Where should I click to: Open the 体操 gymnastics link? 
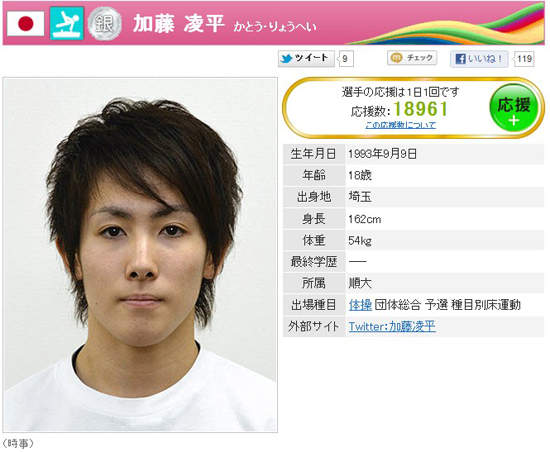[x=360, y=305]
